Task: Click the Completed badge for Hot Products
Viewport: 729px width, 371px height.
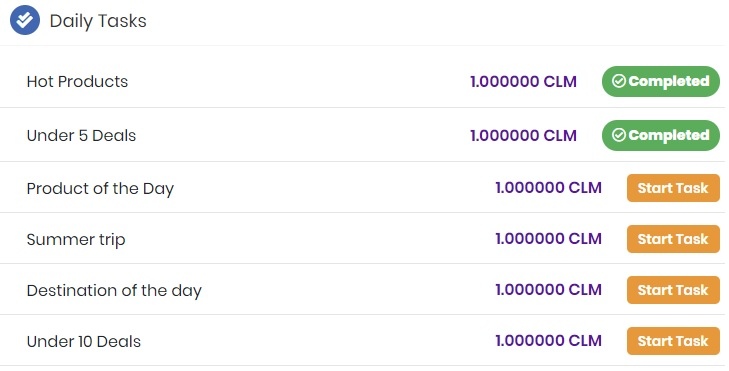Action: coord(661,81)
